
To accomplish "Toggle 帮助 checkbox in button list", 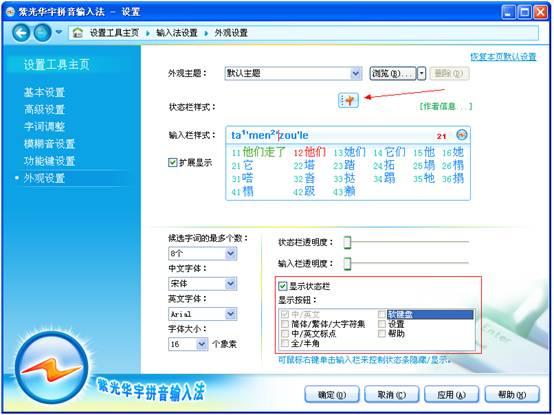I will click(x=382, y=333).
